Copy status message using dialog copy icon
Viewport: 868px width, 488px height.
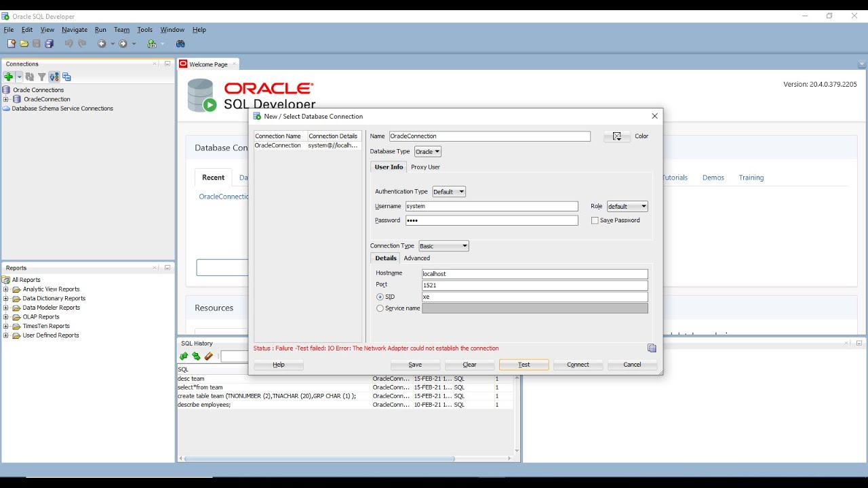652,348
